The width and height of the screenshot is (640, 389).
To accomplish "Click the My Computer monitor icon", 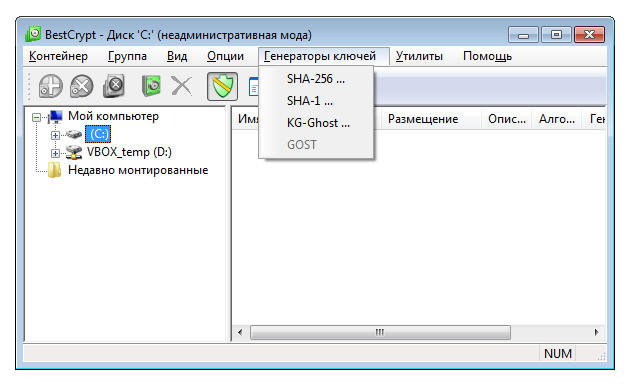I will point(55,117).
